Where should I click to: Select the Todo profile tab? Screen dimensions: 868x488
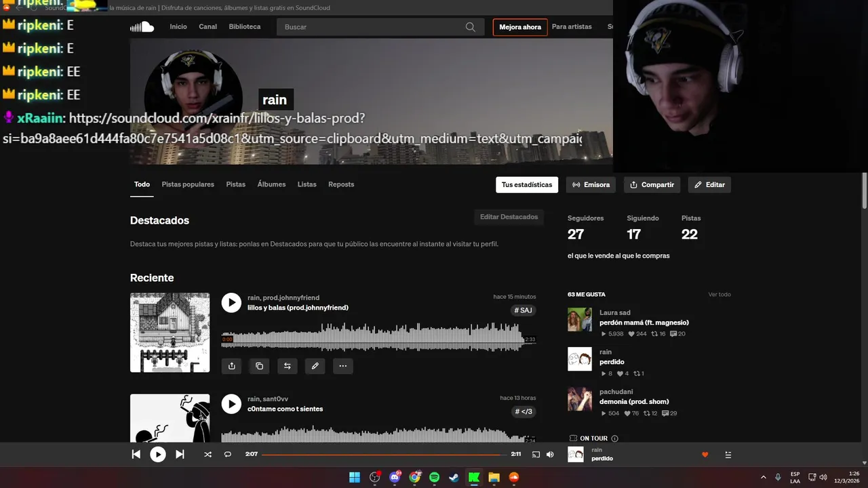tap(142, 184)
